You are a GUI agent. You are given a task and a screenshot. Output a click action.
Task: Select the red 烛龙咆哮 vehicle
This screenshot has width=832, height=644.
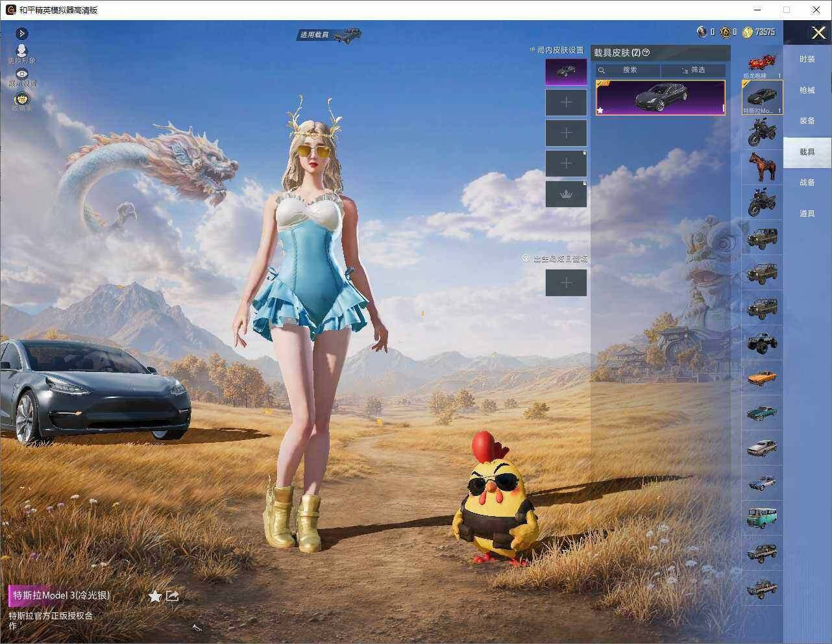[x=763, y=64]
